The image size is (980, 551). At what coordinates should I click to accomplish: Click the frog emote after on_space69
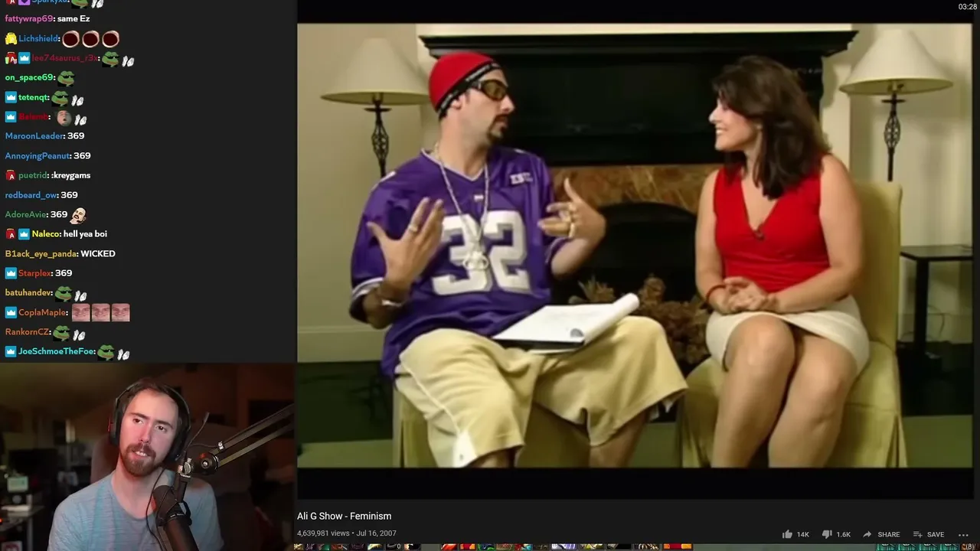[66, 78]
